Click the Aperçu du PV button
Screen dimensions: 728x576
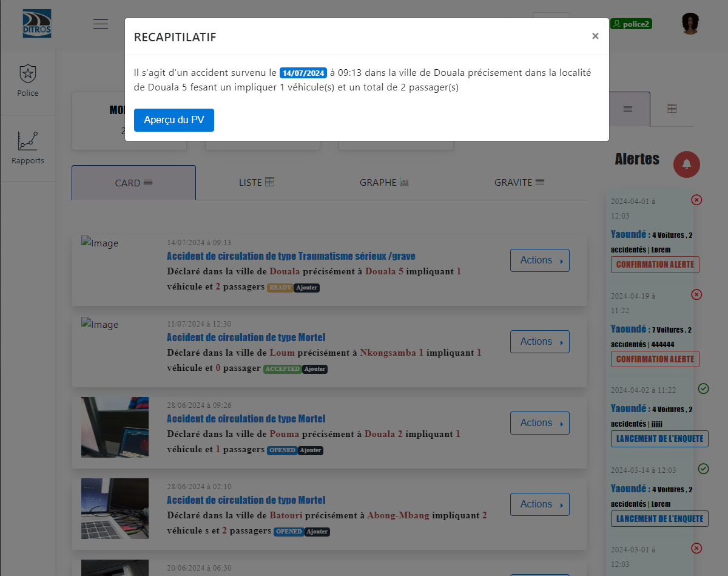[x=174, y=120]
